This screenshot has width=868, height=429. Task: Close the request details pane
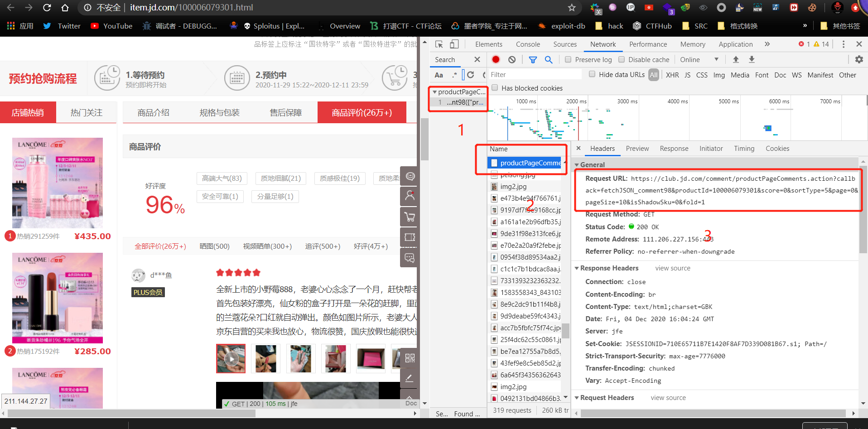(579, 148)
